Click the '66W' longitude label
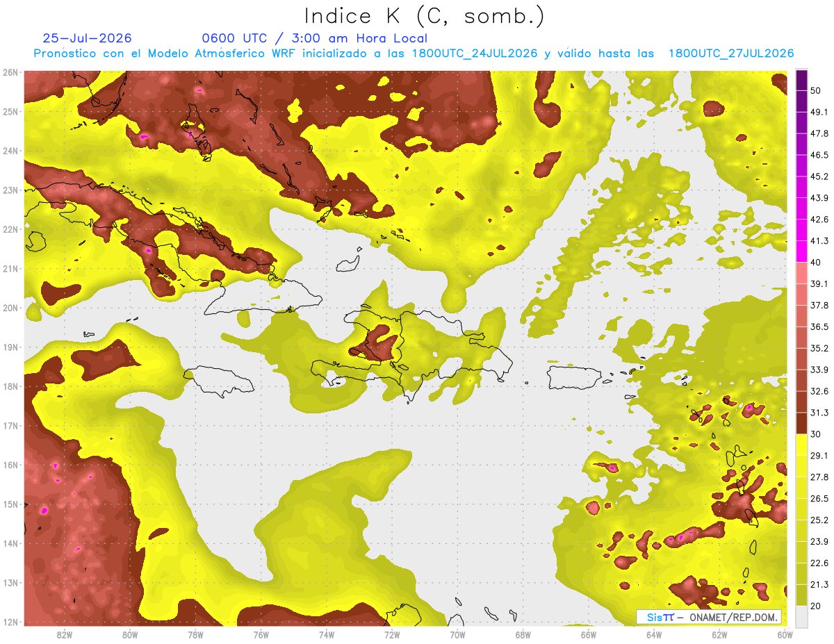Viewport: 834px width, 644px height. coord(588,635)
